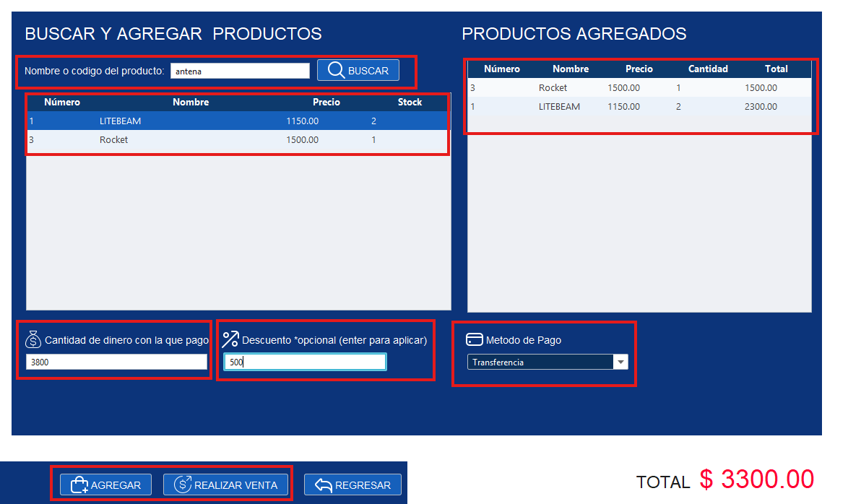Click the dropdown arrow of Metodo de Pago
Screen dimensions: 848x504
pyautogui.click(x=620, y=362)
